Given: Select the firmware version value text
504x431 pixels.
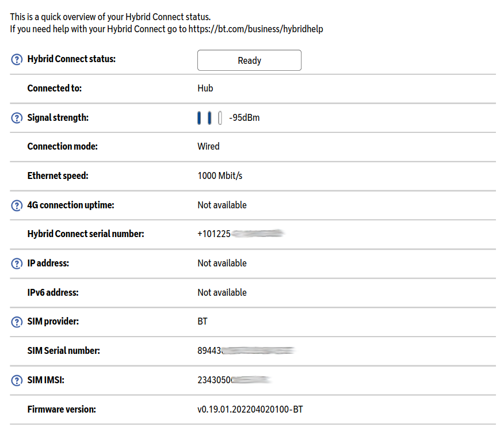Looking at the screenshot, I should pos(250,410).
